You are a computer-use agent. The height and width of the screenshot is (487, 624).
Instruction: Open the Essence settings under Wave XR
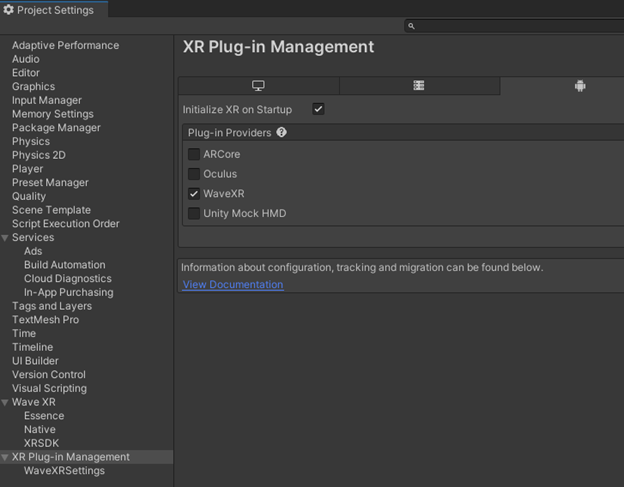click(44, 416)
